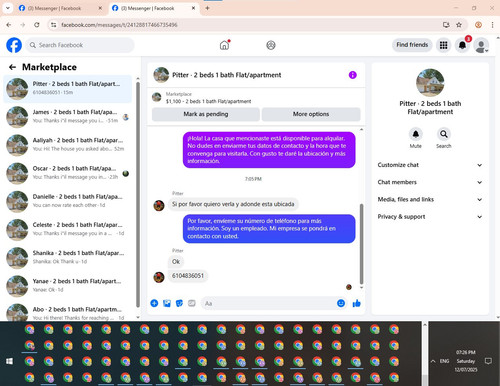
Task: Open the notifications bell icon
Action: click(x=462, y=45)
